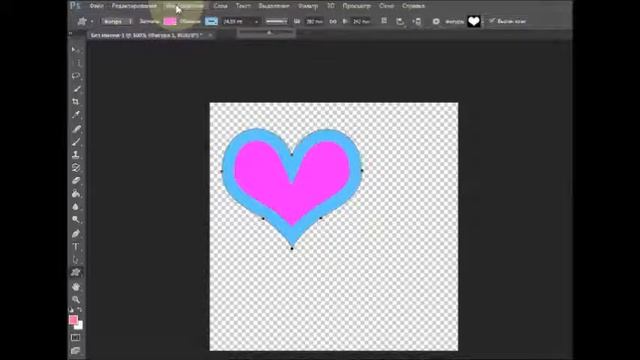This screenshot has width=640, height=360.
Task: Select the Dodge tool
Action: coord(76,220)
